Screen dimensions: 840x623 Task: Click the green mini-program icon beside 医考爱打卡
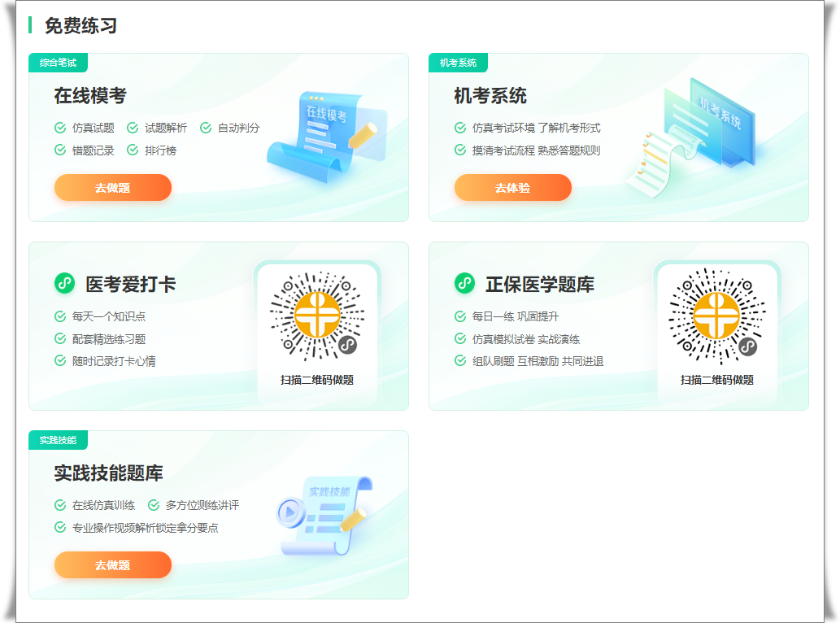(x=65, y=283)
